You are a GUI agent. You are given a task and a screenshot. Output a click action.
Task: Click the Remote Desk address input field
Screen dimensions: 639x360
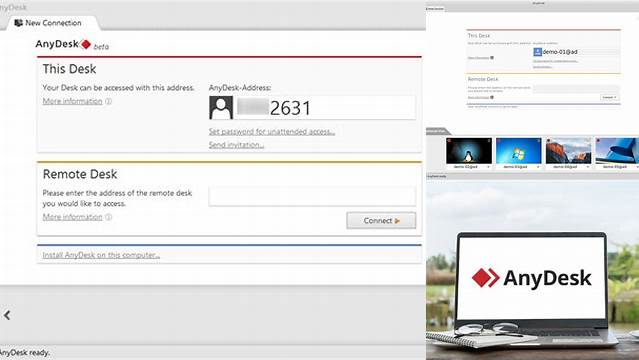(312, 196)
